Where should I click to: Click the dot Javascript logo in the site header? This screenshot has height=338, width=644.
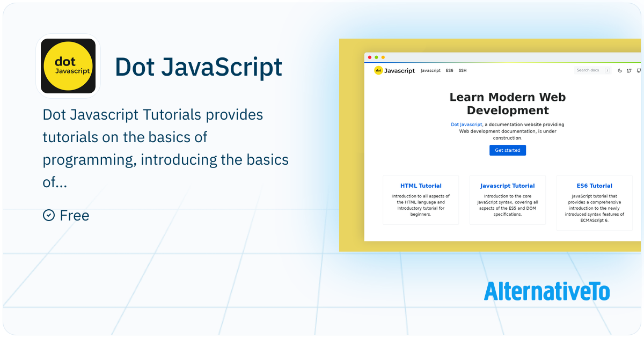point(394,70)
